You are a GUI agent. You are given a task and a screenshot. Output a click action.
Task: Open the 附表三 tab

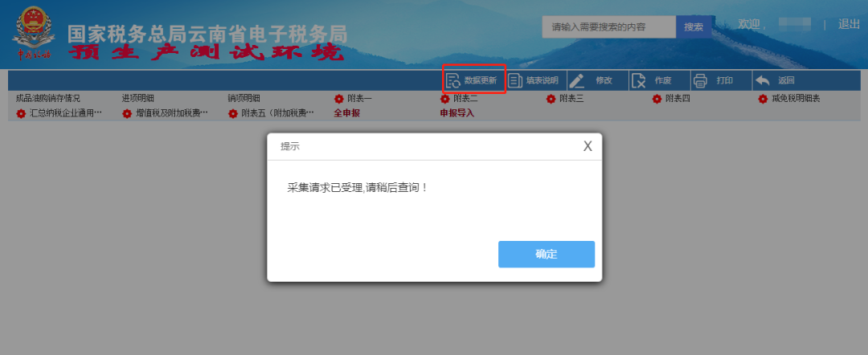[x=571, y=99]
